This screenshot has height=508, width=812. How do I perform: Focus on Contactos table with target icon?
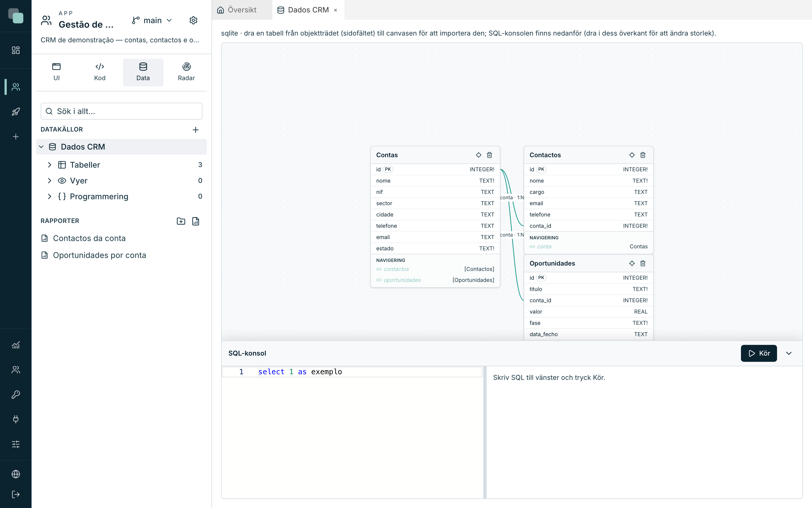click(x=632, y=155)
